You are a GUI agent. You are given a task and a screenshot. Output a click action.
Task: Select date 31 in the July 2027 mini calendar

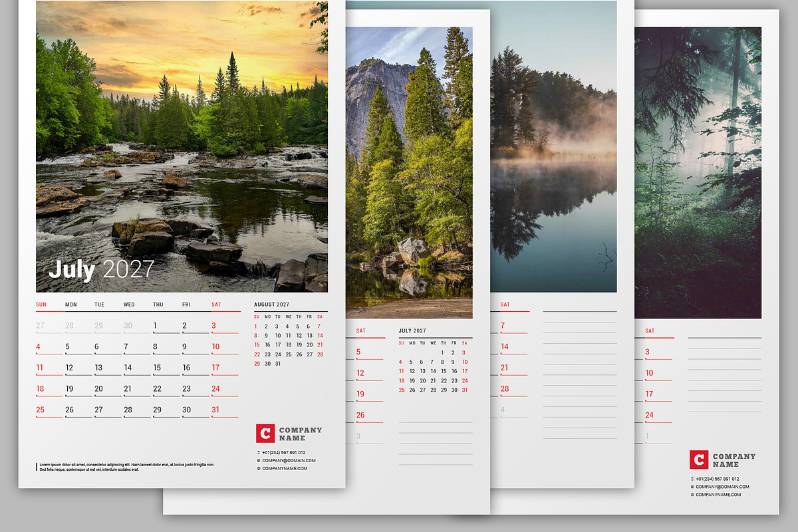click(x=464, y=390)
